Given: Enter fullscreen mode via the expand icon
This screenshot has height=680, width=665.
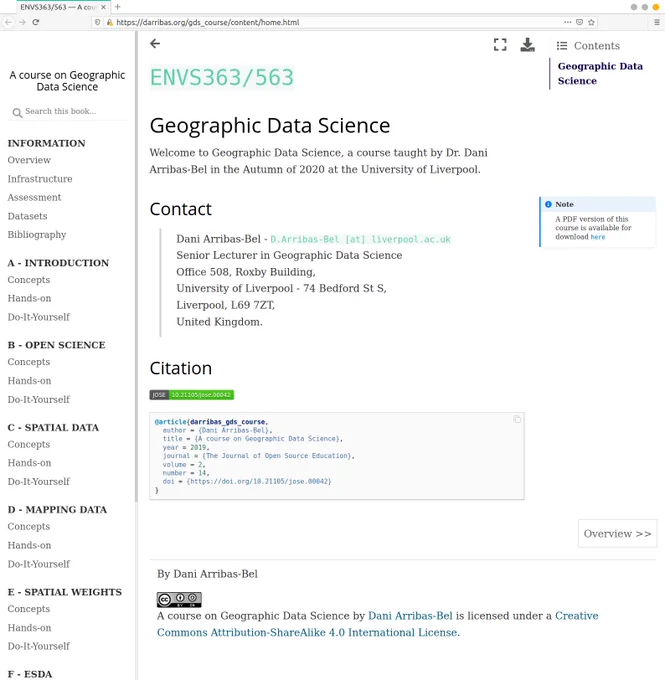Looking at the screenshot, I should (x=500, y=45).
